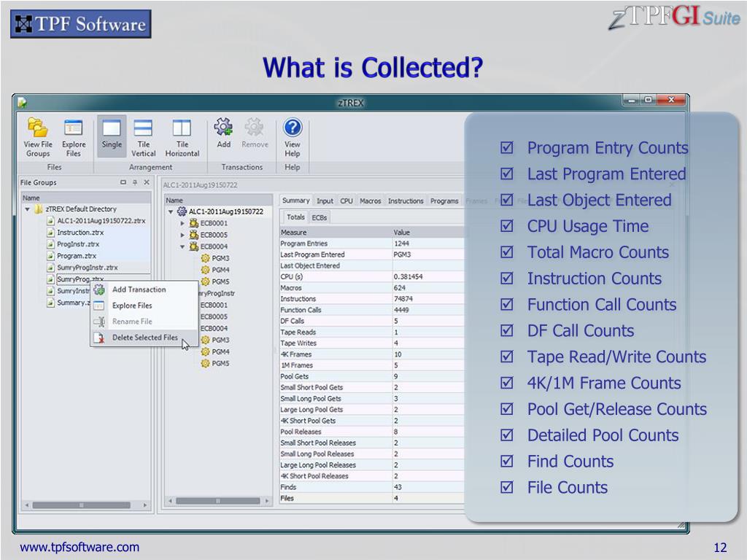Toggle the Function Call Counts checkbox
747x560 pixels.
point(507,304)
